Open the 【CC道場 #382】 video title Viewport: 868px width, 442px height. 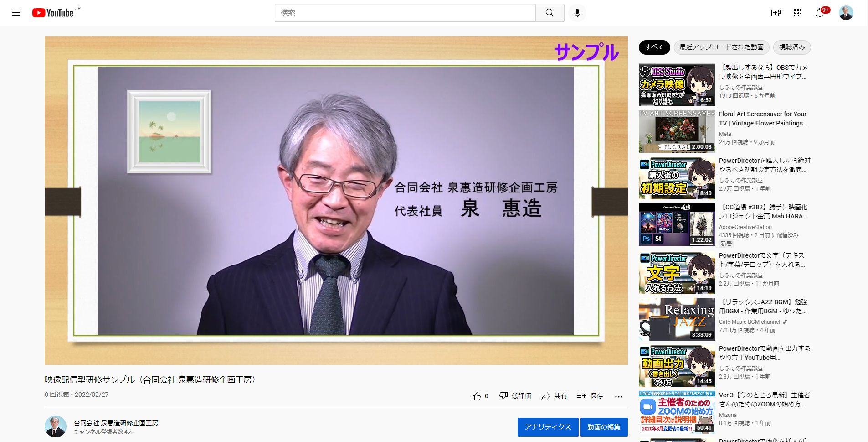[763, 212]
